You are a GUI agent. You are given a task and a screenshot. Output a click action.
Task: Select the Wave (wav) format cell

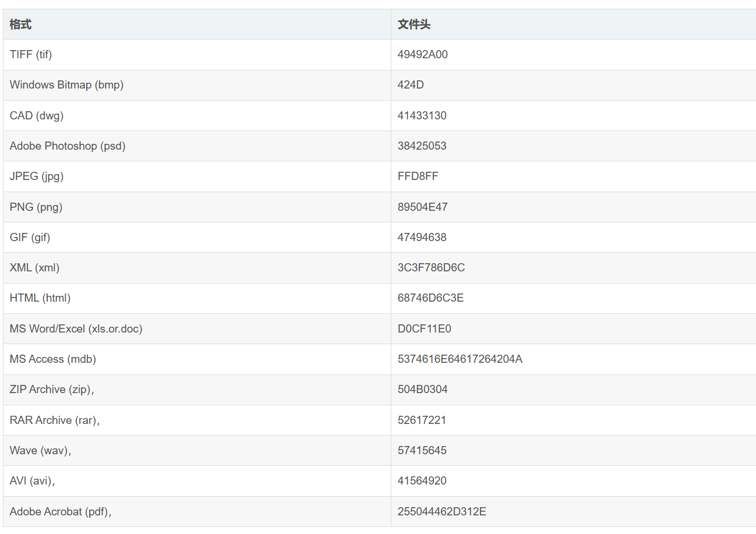[40, 451]
